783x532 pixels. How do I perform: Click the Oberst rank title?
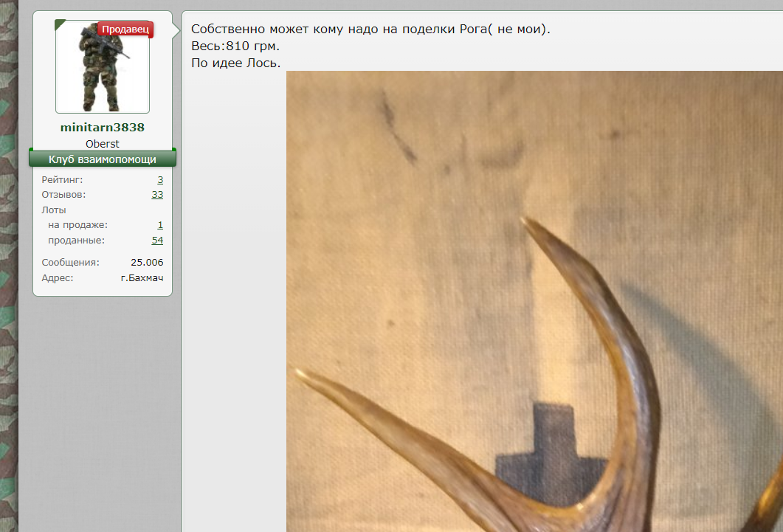[102, 144]
